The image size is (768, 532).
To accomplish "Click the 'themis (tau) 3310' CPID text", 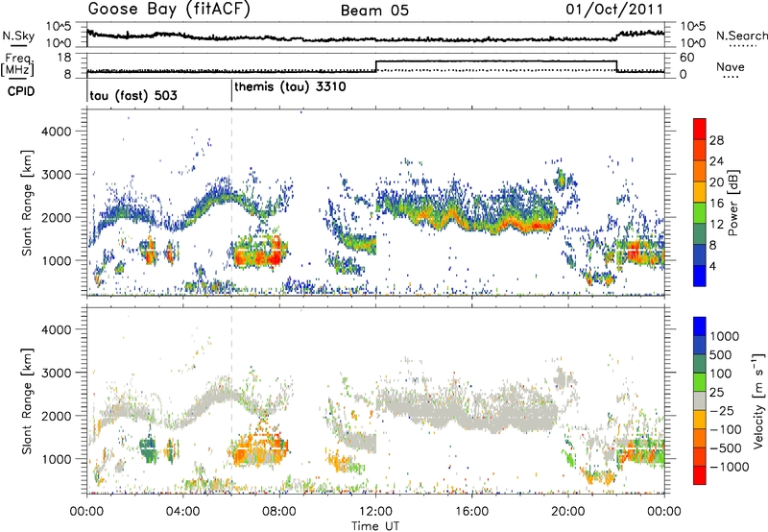I will tap(291, 87).
